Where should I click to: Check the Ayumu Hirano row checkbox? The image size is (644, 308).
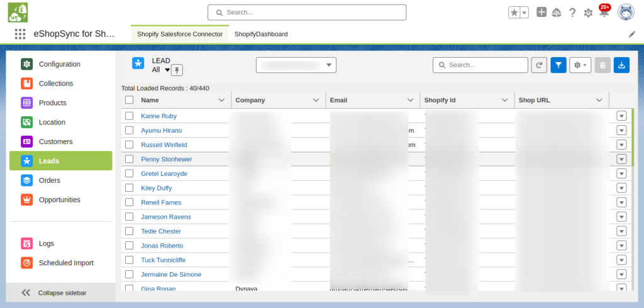(x=130, y=130)
